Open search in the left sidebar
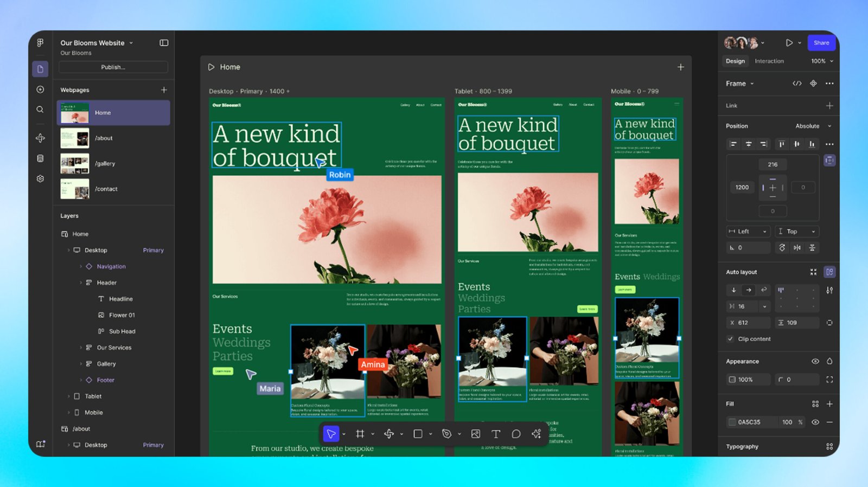 40,110
